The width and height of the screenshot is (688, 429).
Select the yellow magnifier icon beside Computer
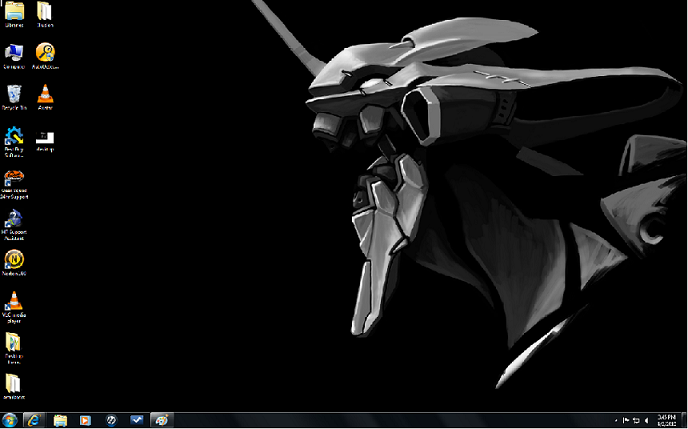[45, 56]
